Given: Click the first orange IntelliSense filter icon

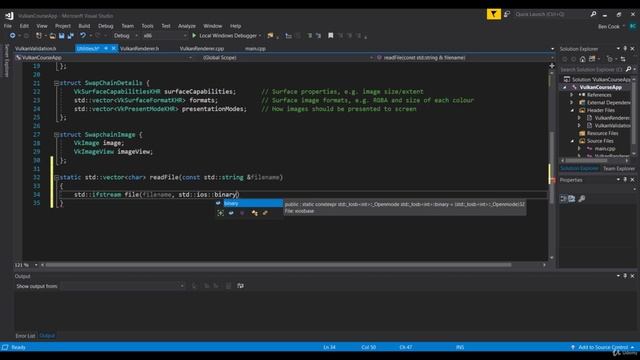Looking at the screenshot, I should tap(254, 213).
